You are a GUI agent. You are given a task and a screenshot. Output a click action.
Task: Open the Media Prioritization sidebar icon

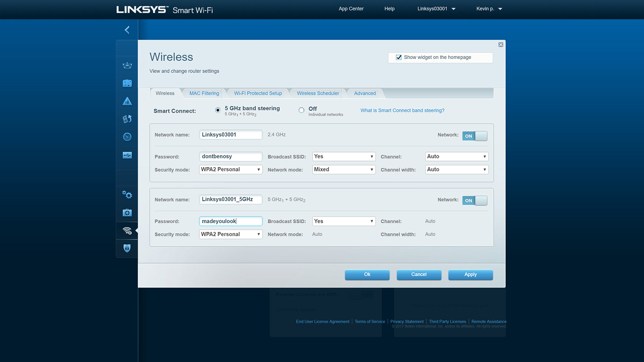127,119
